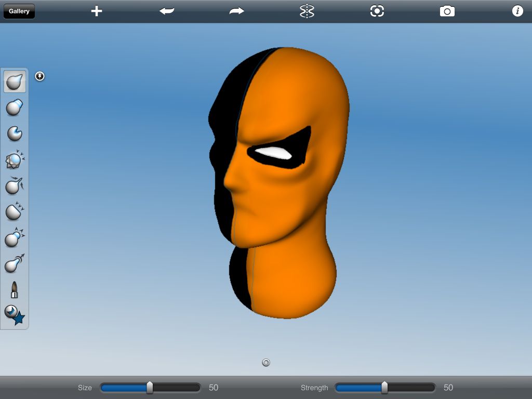Undo the last stroke

[167, 11]
